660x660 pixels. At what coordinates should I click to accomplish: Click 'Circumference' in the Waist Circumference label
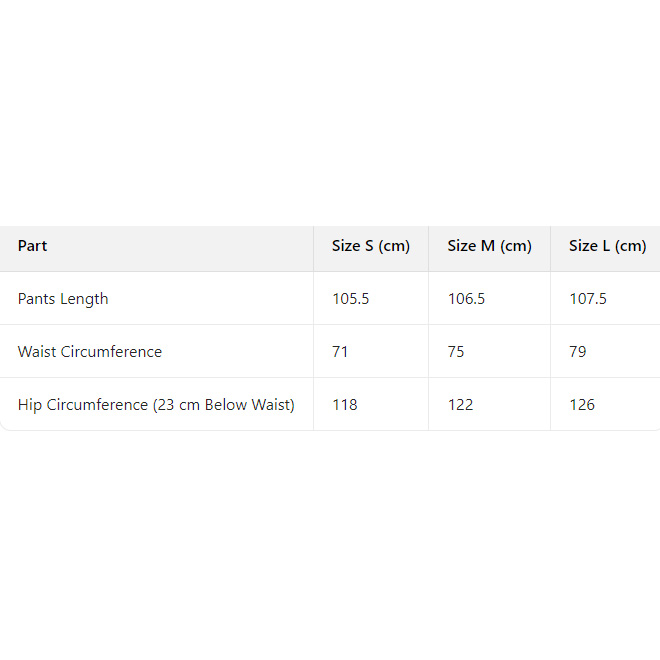[111, 352]
